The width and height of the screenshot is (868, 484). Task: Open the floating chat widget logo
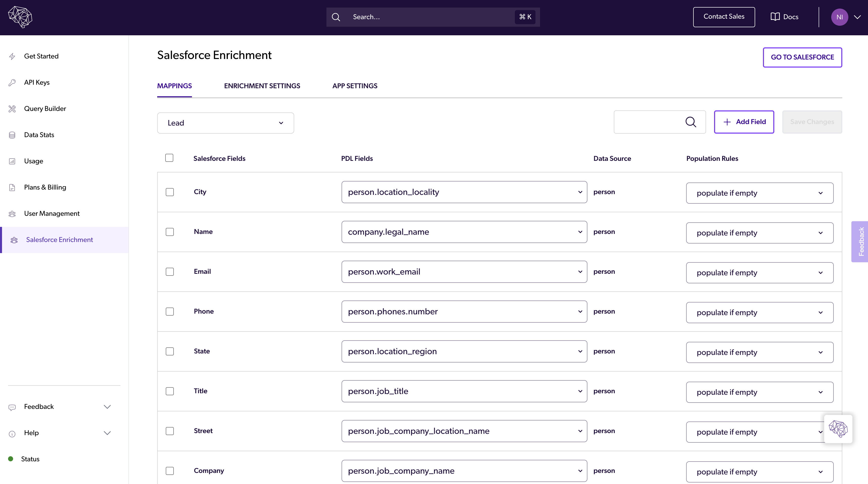point(838,429)
